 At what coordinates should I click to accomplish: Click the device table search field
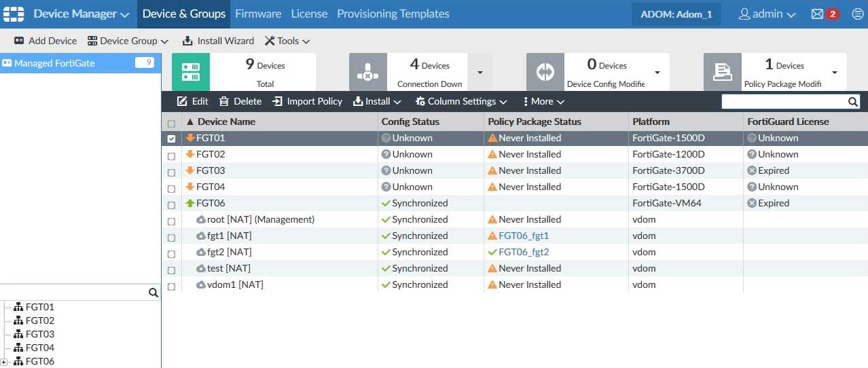[x=784, y=102]
